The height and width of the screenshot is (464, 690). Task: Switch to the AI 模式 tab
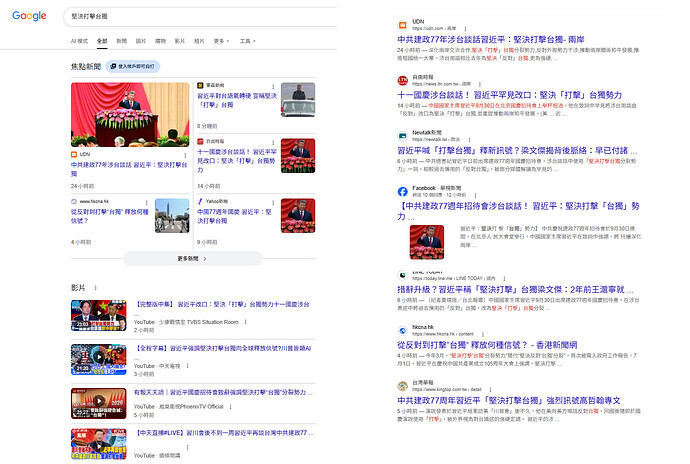(79, 41)
